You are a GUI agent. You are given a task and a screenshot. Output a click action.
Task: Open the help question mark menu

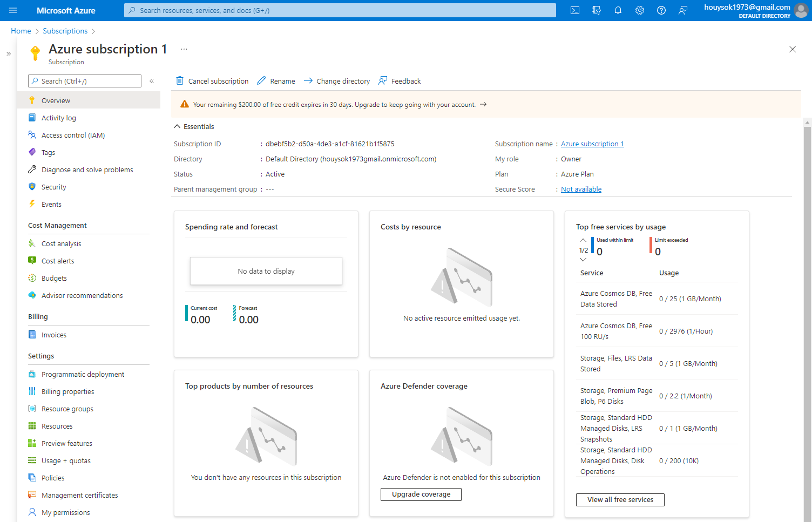pyautogui.click(x=661, y=10)
